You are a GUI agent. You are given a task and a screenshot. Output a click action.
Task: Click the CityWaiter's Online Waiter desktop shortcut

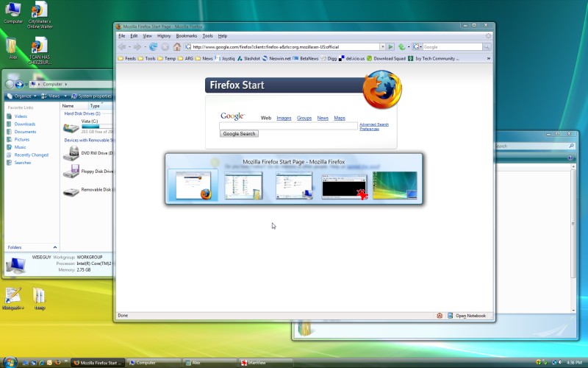pyautogui.click(x=40, y=15)
